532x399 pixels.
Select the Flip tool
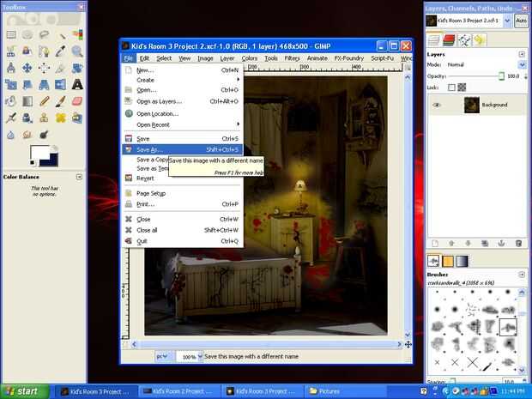[60, 84]
